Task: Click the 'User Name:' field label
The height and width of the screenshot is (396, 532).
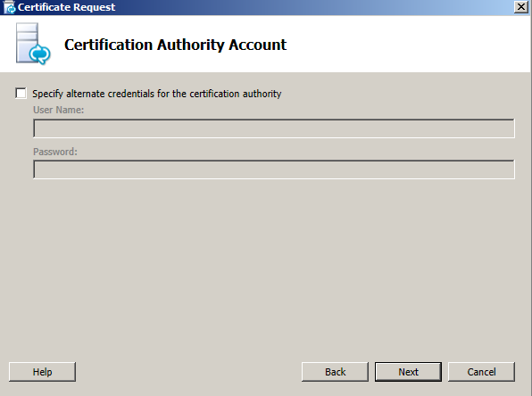Action: click(58, 110)
